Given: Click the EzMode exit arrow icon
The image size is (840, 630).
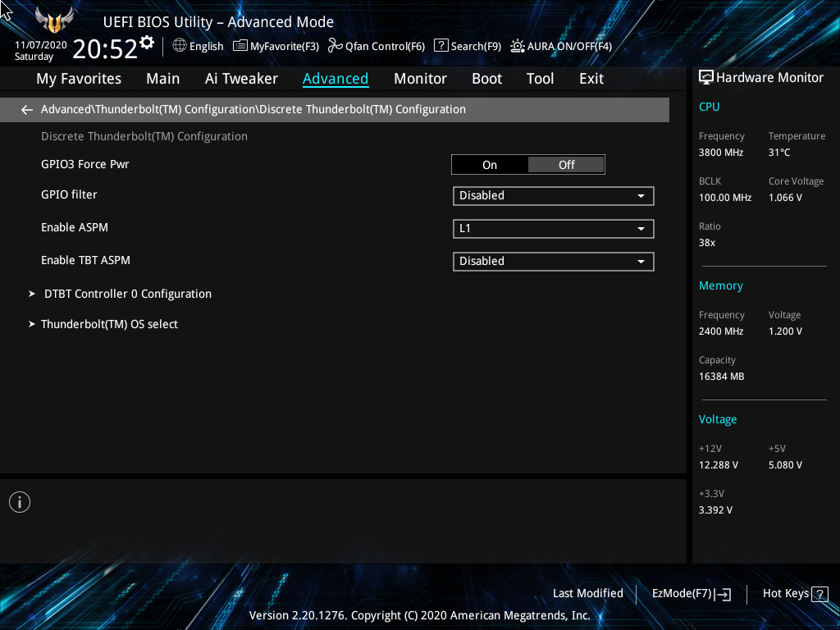Looking at the screenshot, I should click(724, 594).
